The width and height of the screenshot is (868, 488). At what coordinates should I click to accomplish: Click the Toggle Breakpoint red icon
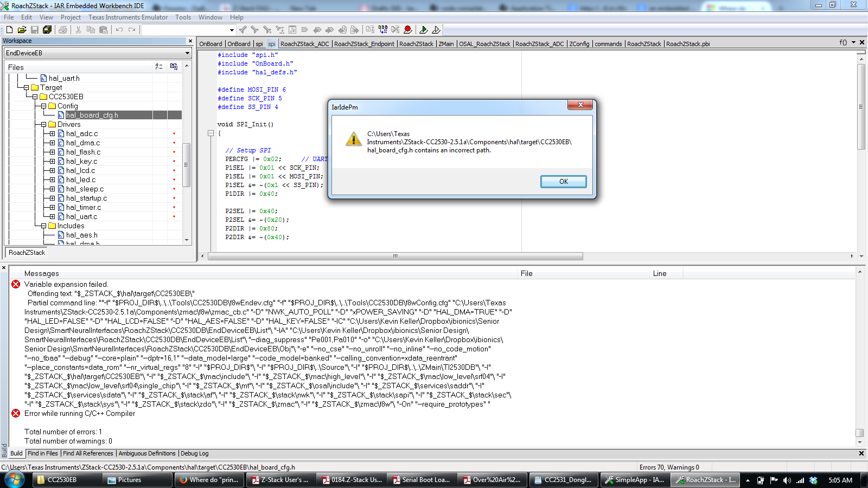[408, 30]
